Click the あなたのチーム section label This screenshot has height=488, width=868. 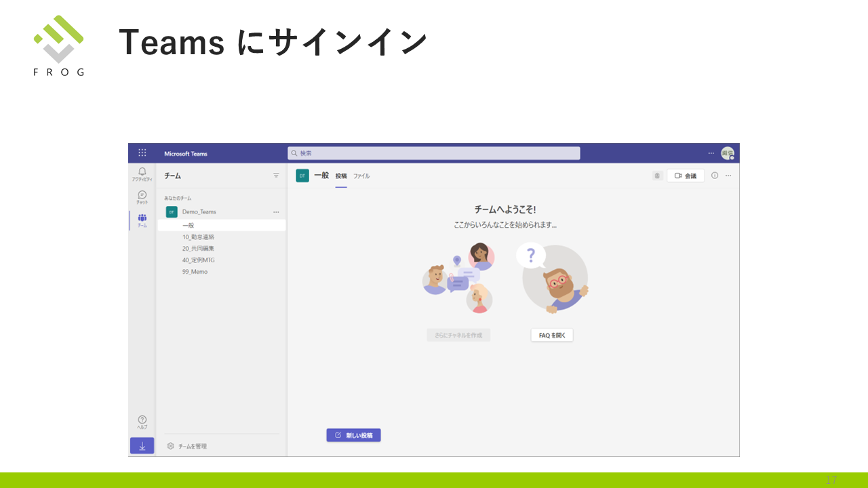[x=178, y=198]
